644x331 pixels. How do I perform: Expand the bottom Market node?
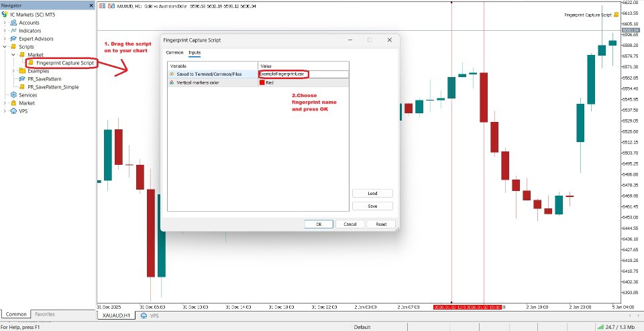[5, 103]
